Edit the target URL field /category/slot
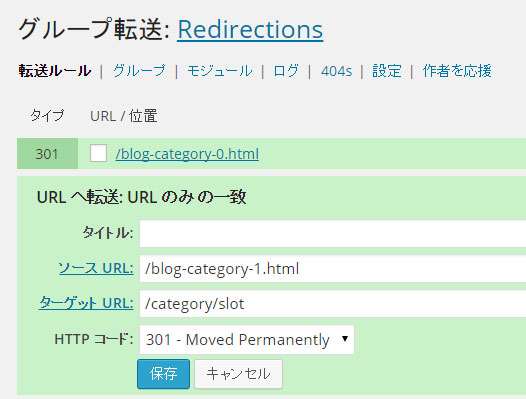 tap(332, 304)
